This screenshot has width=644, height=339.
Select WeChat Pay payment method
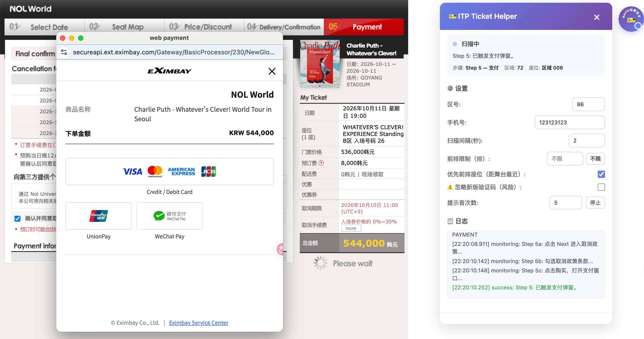(x=169, y=216)
